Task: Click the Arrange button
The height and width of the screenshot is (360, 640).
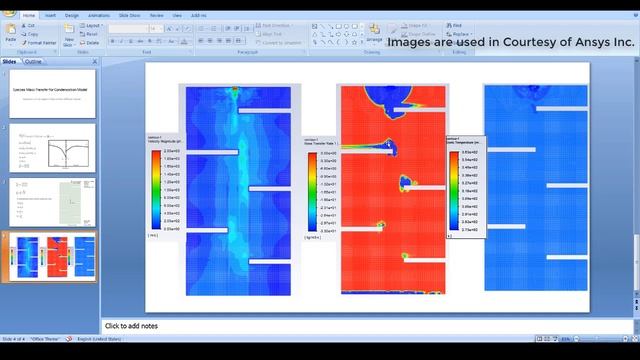Action: pyautogui.click(x=374, y=33)
